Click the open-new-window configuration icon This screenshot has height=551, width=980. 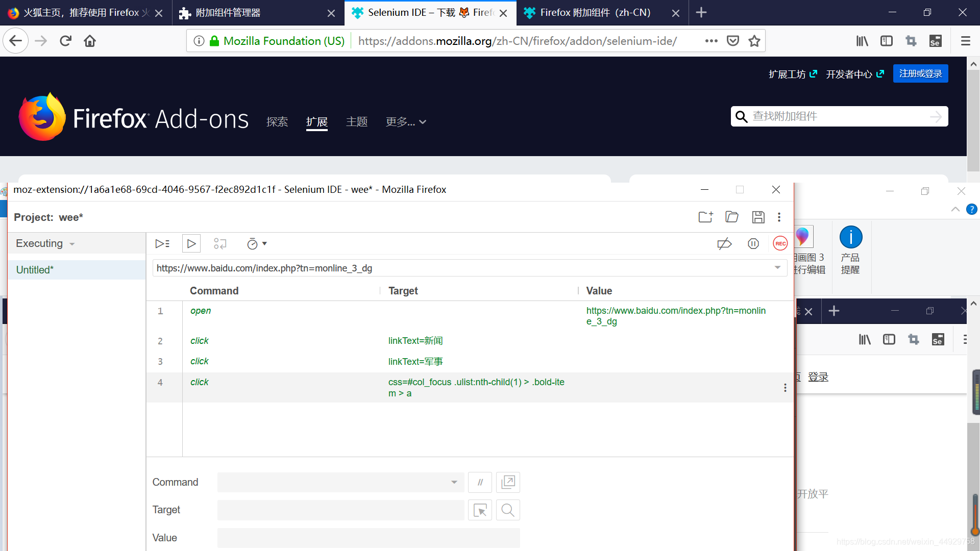pos(508,482)
